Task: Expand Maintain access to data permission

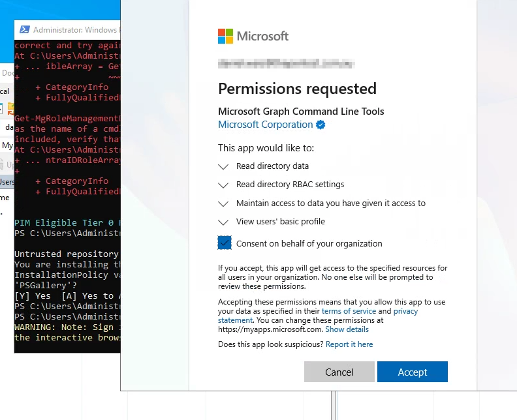Action: pos(223,203)
